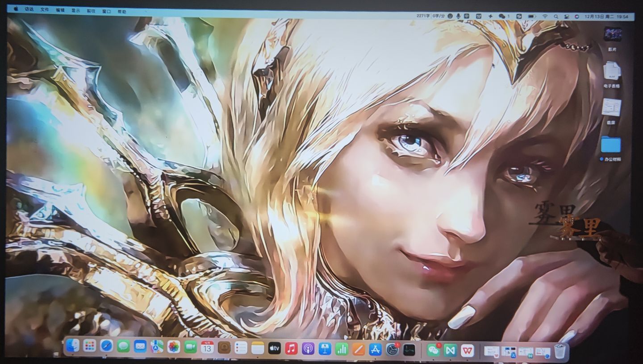Viewport: 643px width, 364px height.
Task: Click the date and time clock
Action: [609, 17]
